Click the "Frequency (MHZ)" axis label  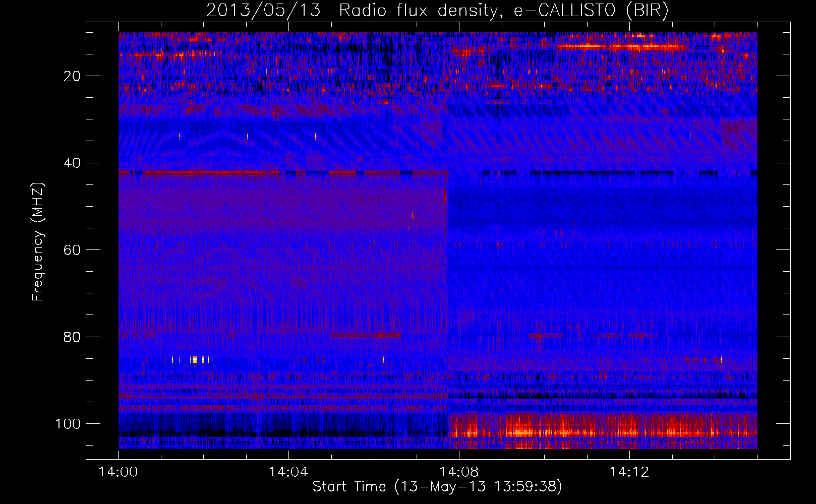pyautogui.click(x=38, y=242)
